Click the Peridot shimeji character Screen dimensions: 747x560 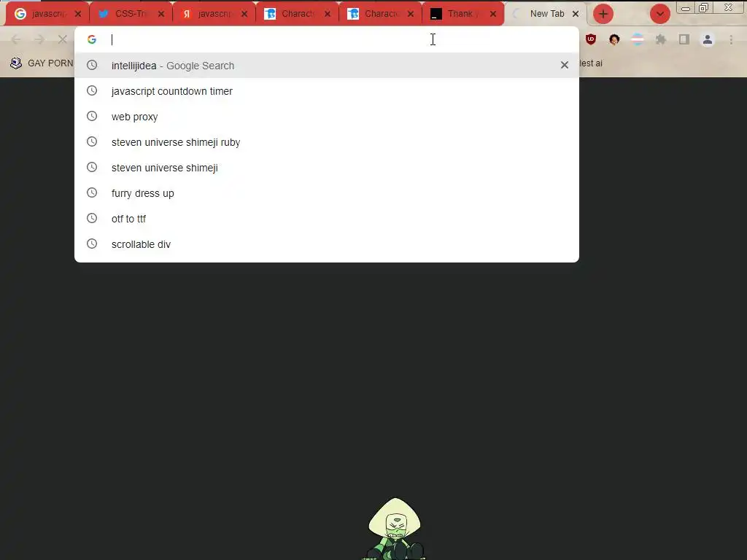[x=395, y=529]
